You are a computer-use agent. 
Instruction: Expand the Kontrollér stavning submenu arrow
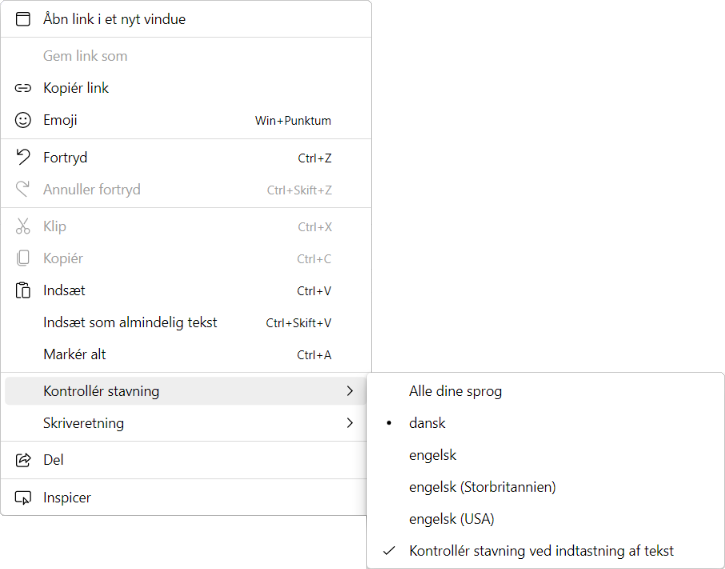349,391
